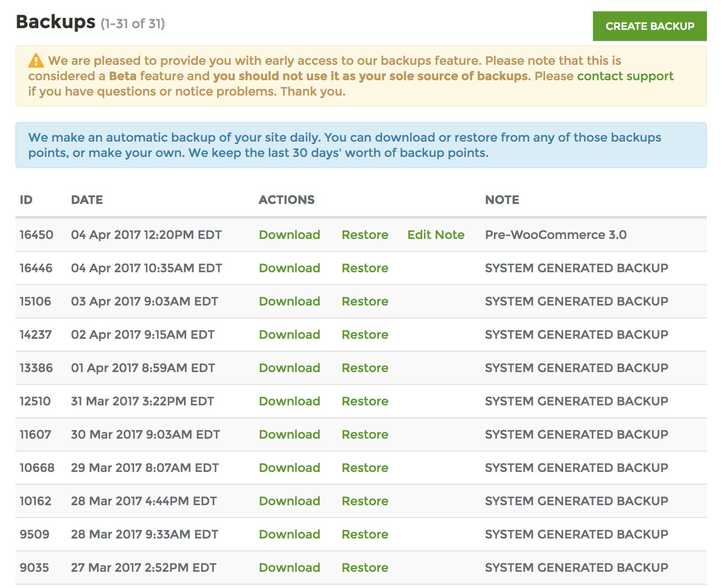Edit Note for Pre-WooCommerce 3.0 backup

coord(436,235)
